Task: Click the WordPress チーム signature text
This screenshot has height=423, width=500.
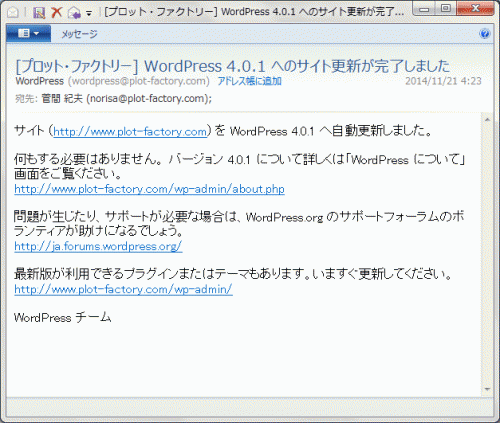Action: [x=62, y=317]
